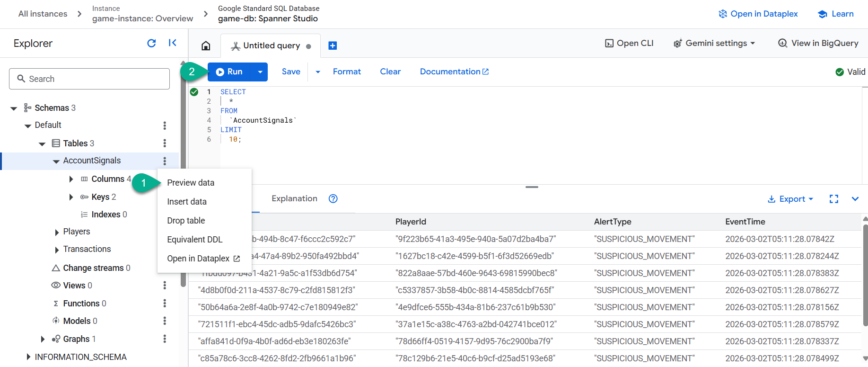The width and height of the screenshot is (868, 367).
Task: Open Run options dropdown arrow
Action: point(260,72)
